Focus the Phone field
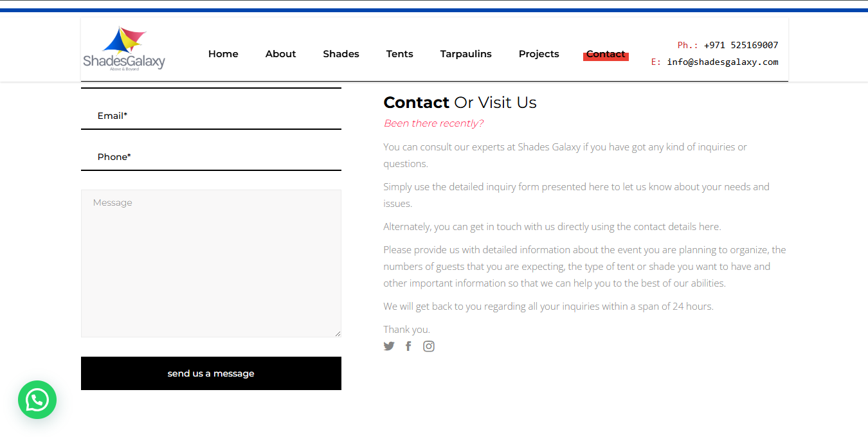868x437 pixels. click(x=211, y=157)
